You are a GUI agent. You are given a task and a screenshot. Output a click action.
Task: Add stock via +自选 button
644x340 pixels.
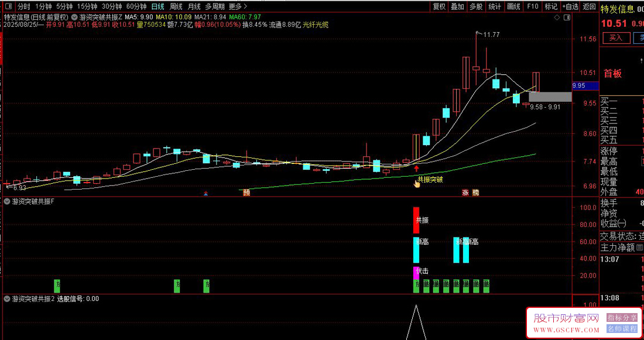570,6
